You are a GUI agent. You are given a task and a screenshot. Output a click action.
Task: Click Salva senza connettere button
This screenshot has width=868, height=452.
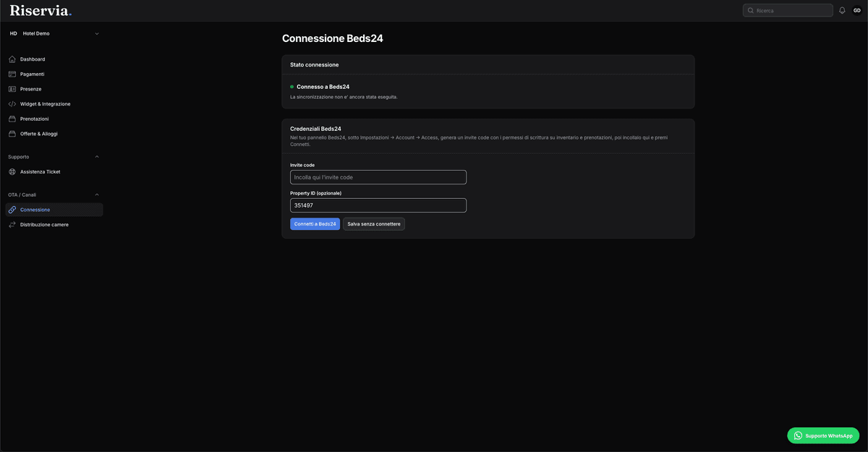pyautogui.click(x=374, y=224)
